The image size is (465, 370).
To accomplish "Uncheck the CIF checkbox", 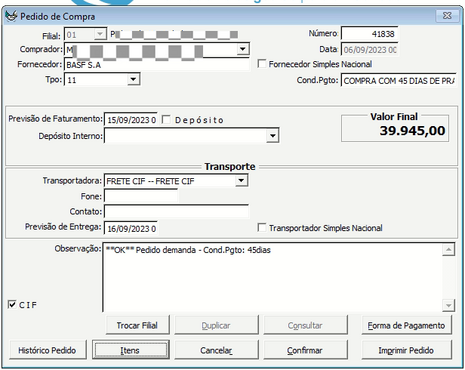I will pyautogui.click(x=12, y=304).
